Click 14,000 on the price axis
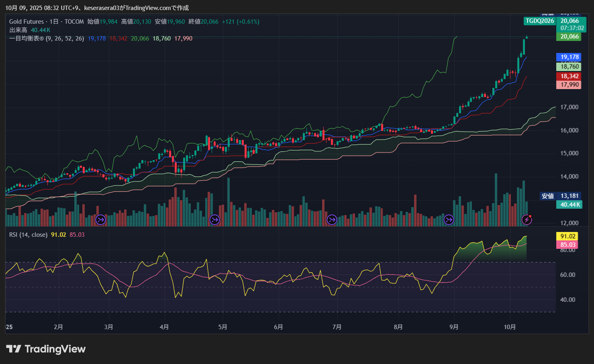 (x=569, y=177)
